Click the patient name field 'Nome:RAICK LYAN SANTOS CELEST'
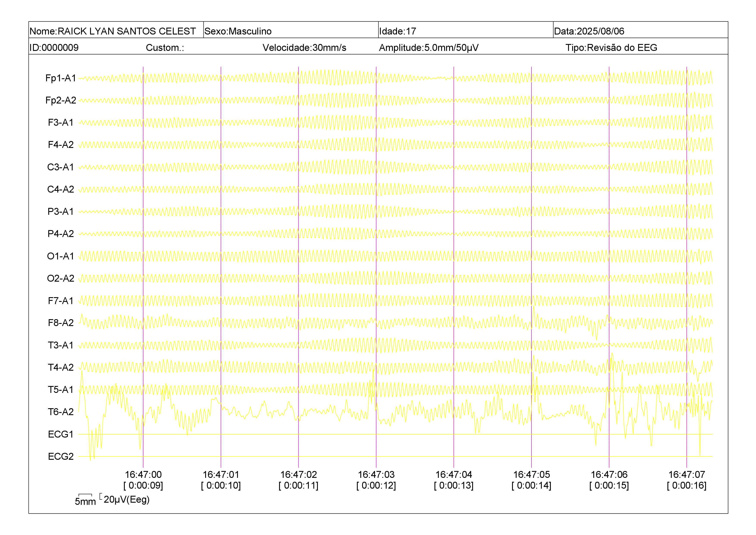The width and height of the screenshot is (756, 535). coord(116,30)
